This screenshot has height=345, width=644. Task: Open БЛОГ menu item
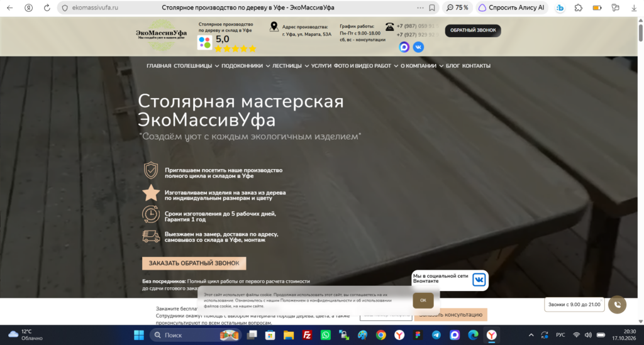(453, 65)
